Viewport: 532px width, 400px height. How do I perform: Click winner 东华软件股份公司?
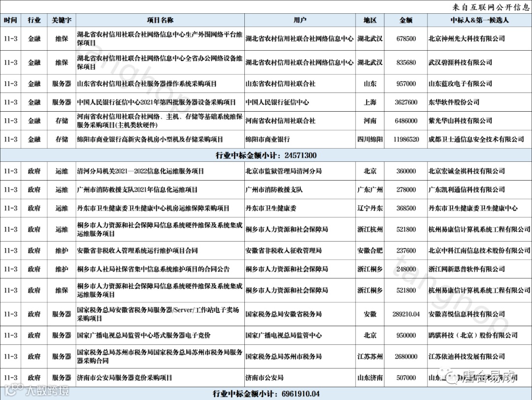tap(454, 102)
